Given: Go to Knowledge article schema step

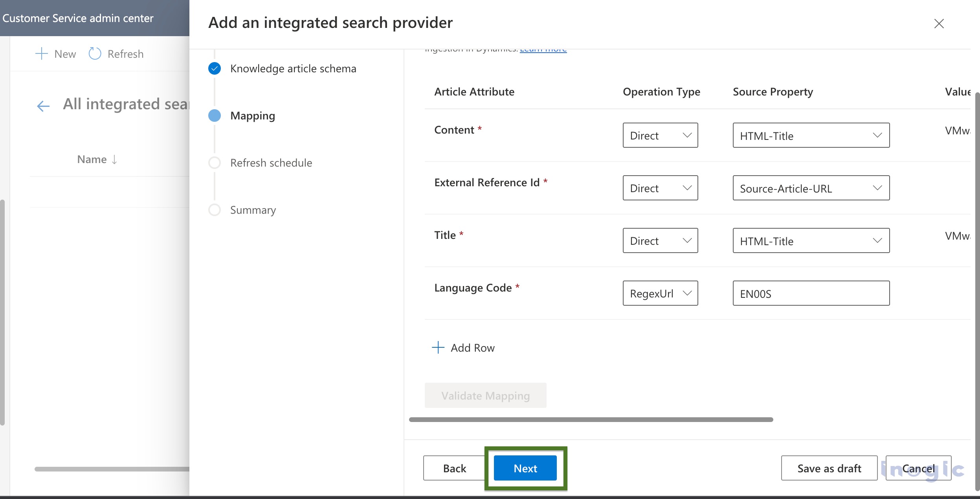Looking at the screenshot, I should (x=293, y=69).
